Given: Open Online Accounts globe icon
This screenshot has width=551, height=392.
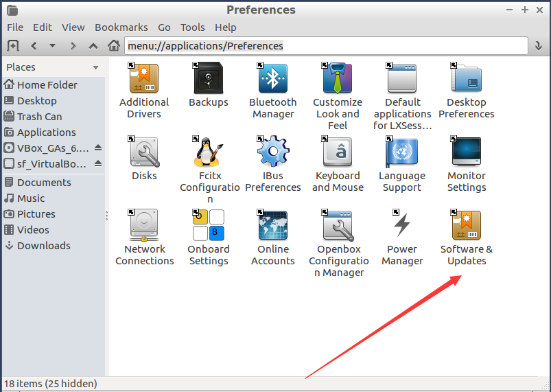Looking at the screenshot, I should pos(273,225).
